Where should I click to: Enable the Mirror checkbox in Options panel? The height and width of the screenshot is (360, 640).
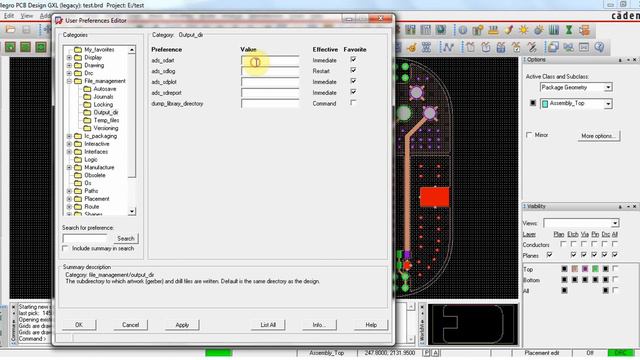[529, 135]
